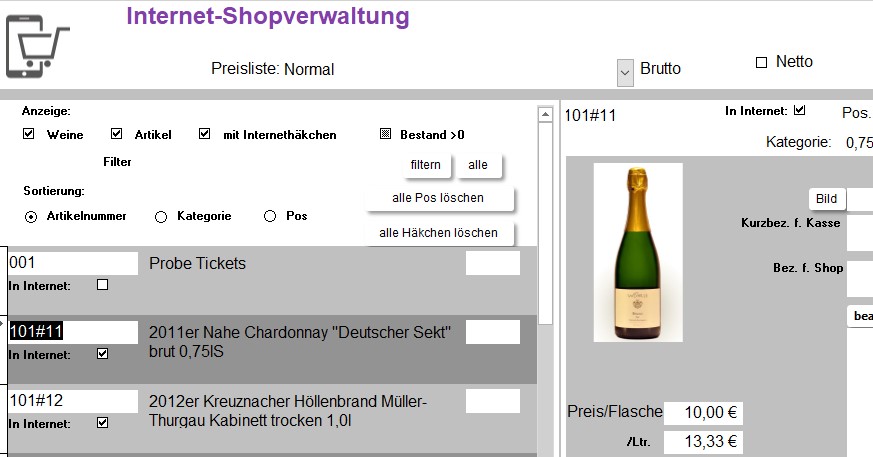Select Pos sorting radio button
This screenshot has width=873, height=457.
270,216
